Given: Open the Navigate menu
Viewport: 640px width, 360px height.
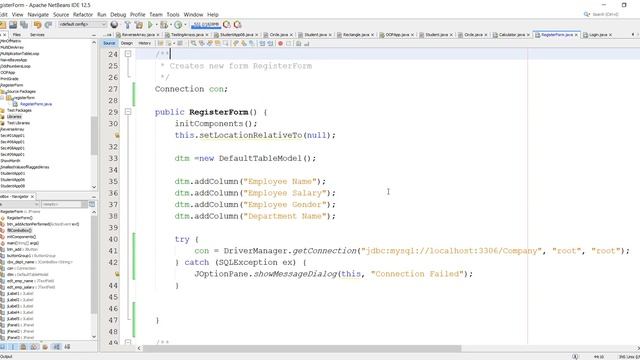Looking at the screenshot, I should tap(38, 14).
